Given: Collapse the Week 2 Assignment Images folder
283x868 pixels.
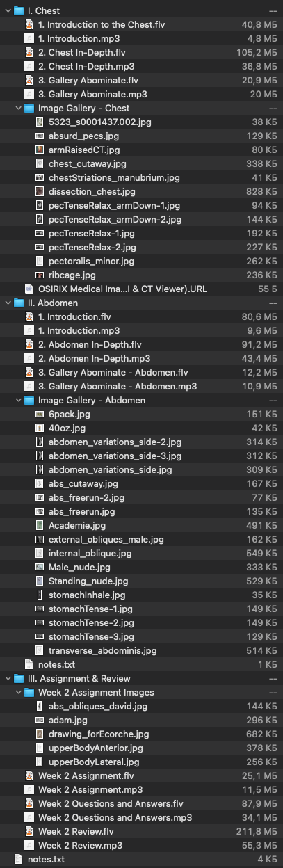Looking at the screenshot, I should [18, 692].
